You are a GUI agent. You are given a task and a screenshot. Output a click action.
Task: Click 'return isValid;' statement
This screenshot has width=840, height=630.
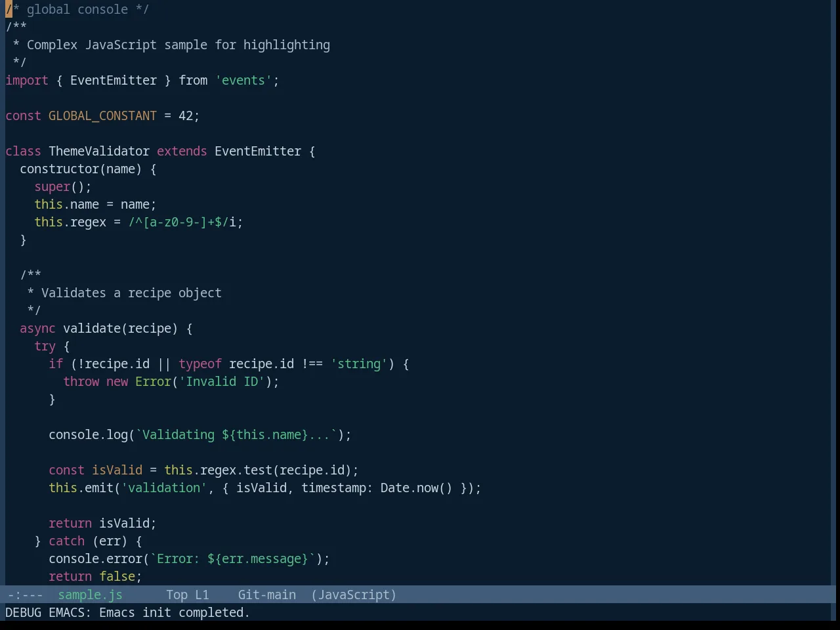(x=102, y=523)
